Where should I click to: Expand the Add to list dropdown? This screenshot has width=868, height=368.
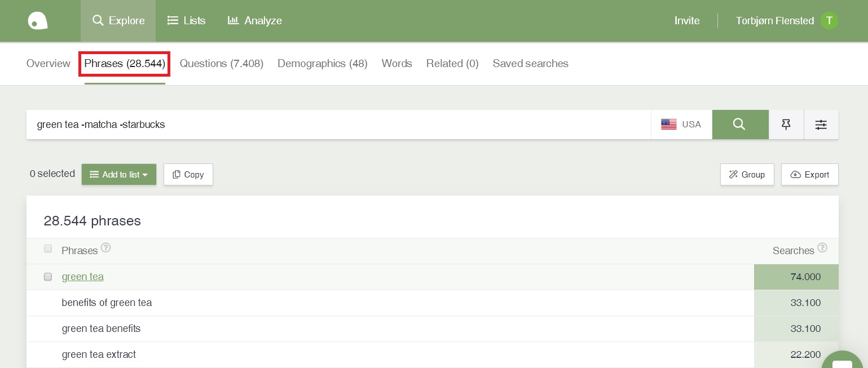[x=119, y=175]
